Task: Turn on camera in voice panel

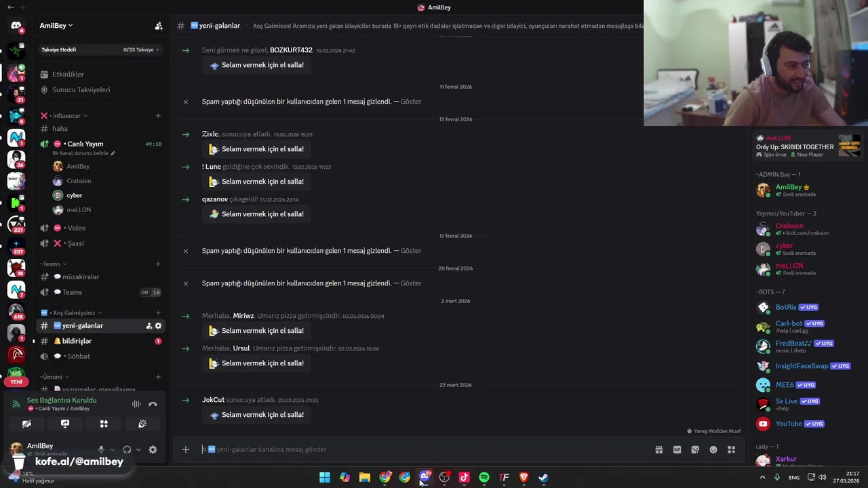Action: 26,424
